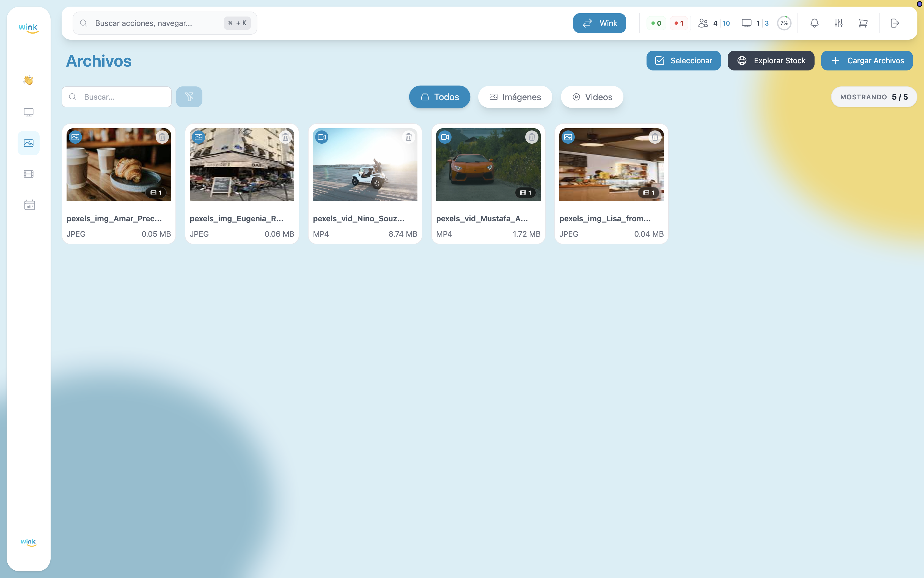Switch to the Imágenes filter tab
The height and width of the screenshot is (578, 924).
point(515,97)
